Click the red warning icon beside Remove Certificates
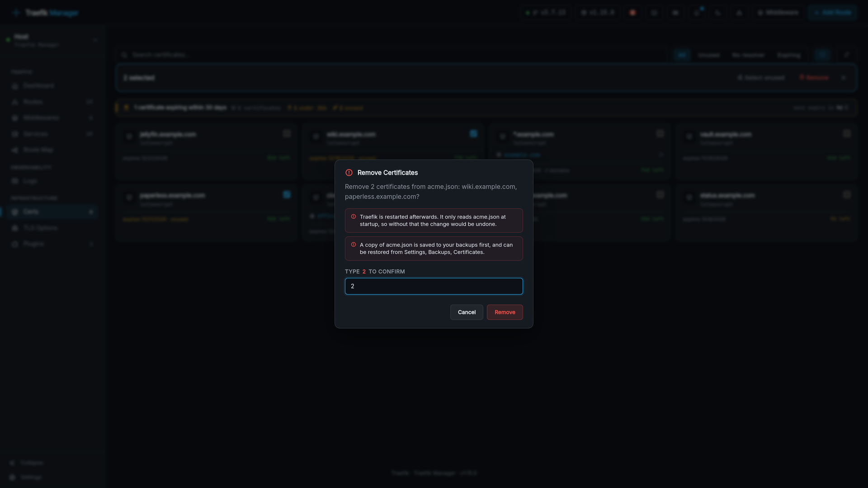 [x=349, y=173]
